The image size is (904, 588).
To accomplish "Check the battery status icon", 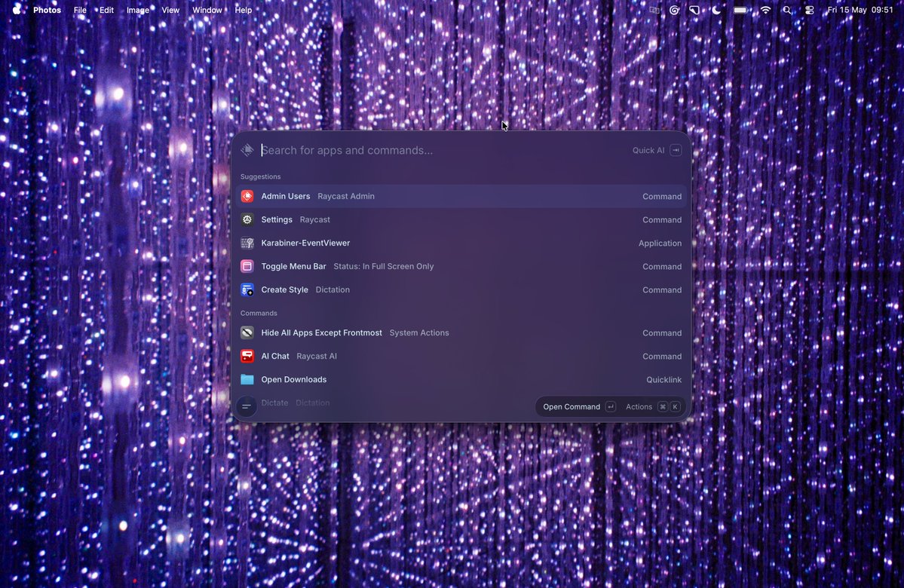I will 740,10.
